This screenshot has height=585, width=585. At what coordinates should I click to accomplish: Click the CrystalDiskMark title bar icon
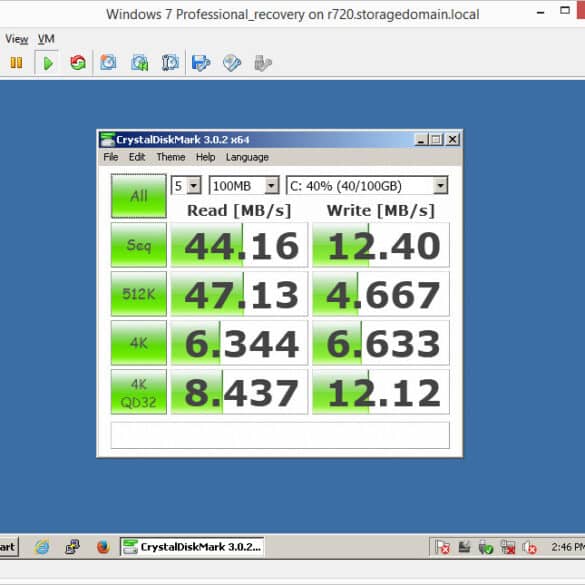click(107, 140)
